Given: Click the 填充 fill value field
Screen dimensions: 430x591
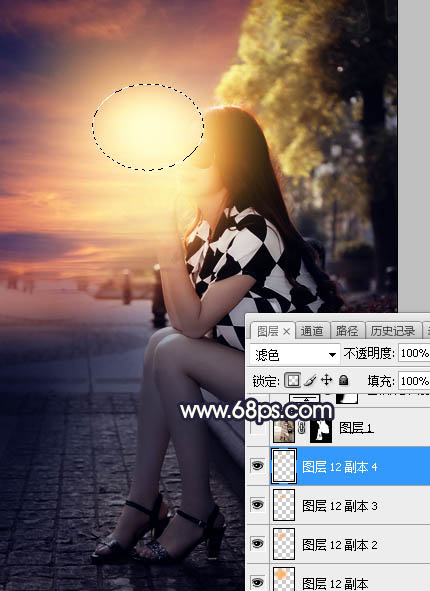Looking at the screenshot, I should [414, 381].
